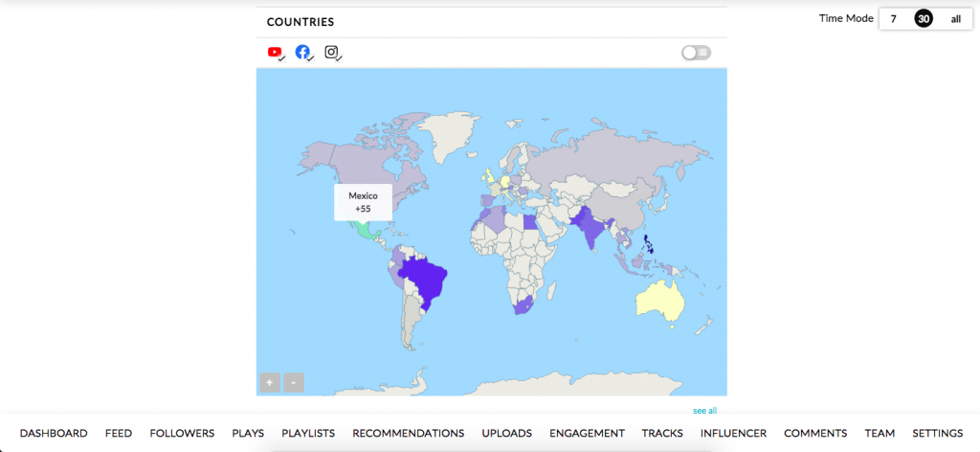Set Time Mode to 30 days
The image size is (980, 452).
coord(924,19)
